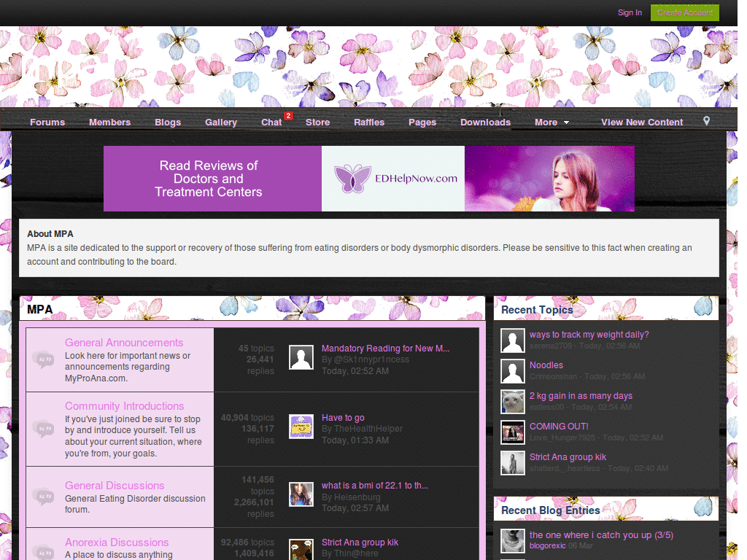Click the Create Account button
The height and width of the screenshot is (560, 747).
click(684, 12)
